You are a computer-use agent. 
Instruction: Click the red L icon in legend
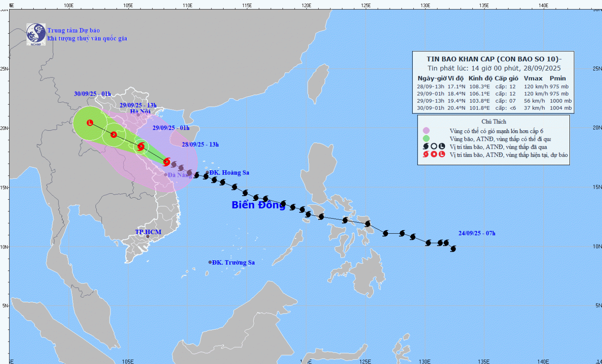[442, 154]
